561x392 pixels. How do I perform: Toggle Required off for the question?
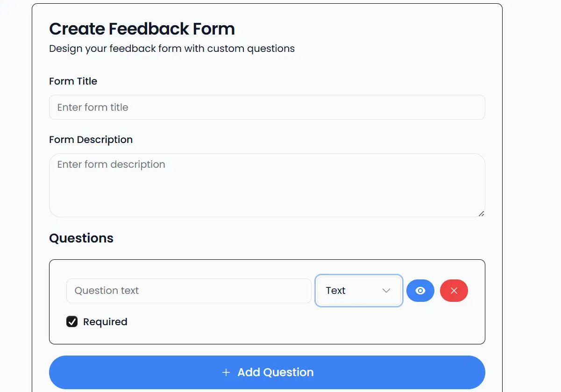pyautogui.click(x=72, y=321)
